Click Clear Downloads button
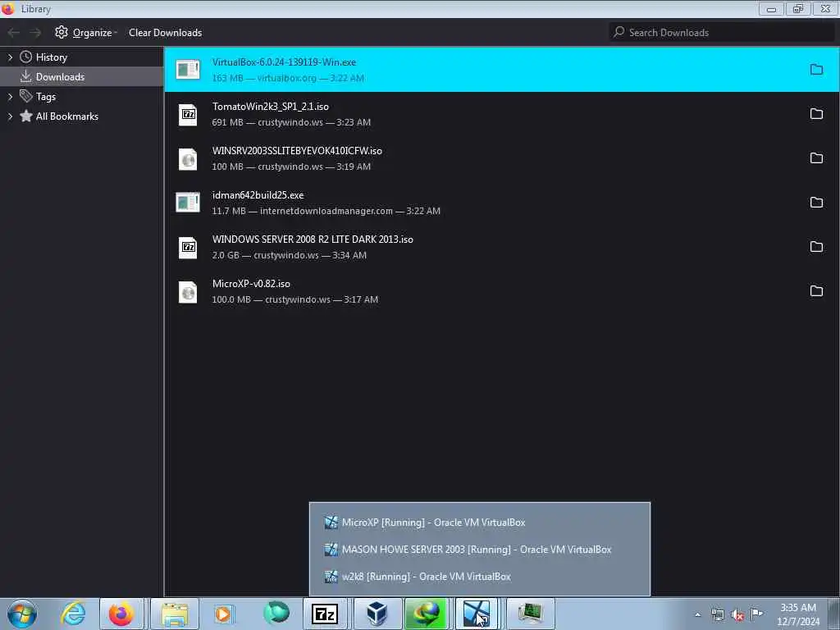The image size is (840, 630). 165,33
